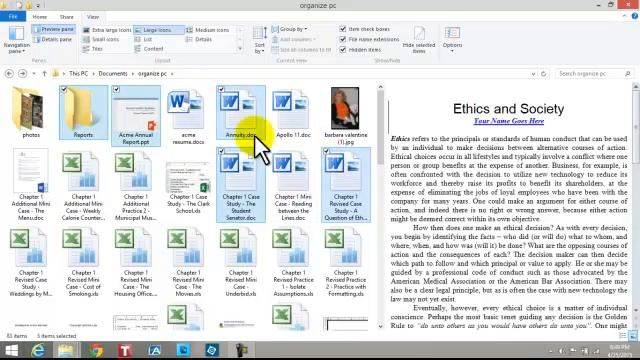Click This PC in the address path
This screenshot has width=640, height=360.
(78, 73)
